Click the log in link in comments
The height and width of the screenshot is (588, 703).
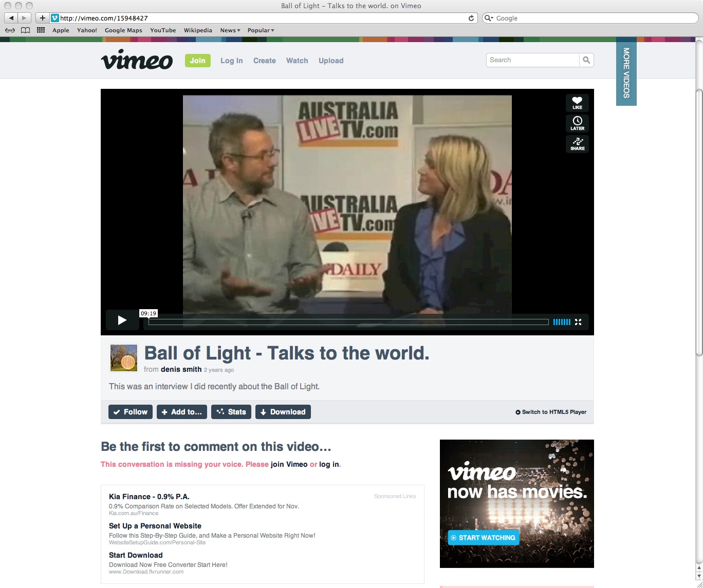pos(329,464)
